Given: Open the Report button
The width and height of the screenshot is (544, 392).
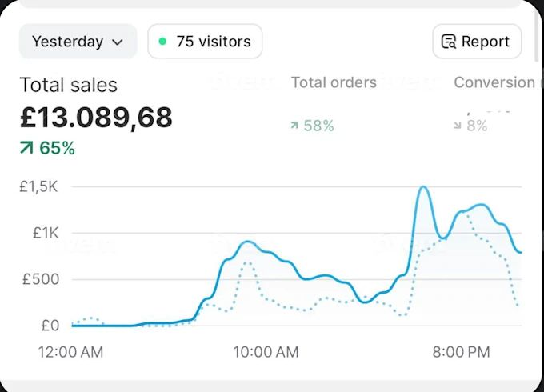Looking at the screenshot, I should pos(477,42).
